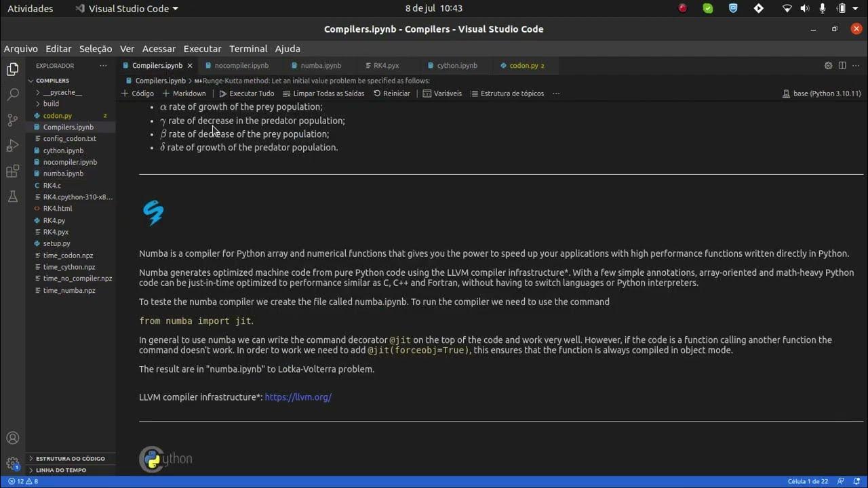Open the Acessar menu
868x488 pixels.
click(x=159, y=49)
